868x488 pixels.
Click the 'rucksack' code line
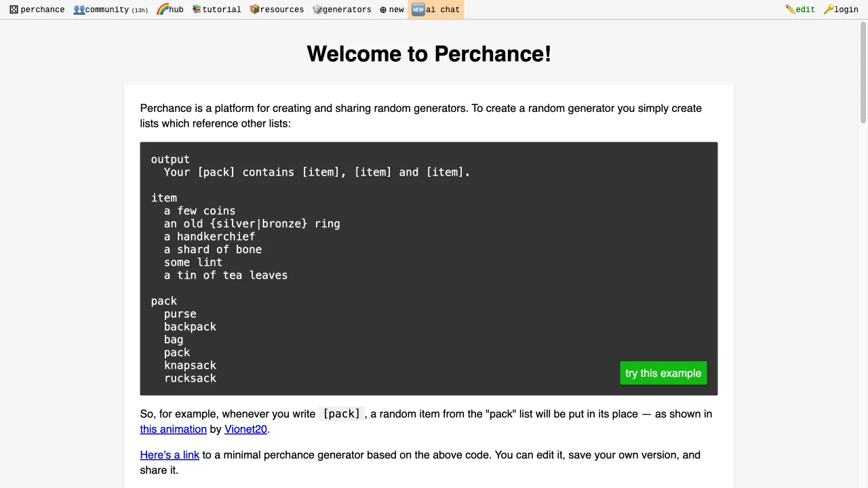190,378
